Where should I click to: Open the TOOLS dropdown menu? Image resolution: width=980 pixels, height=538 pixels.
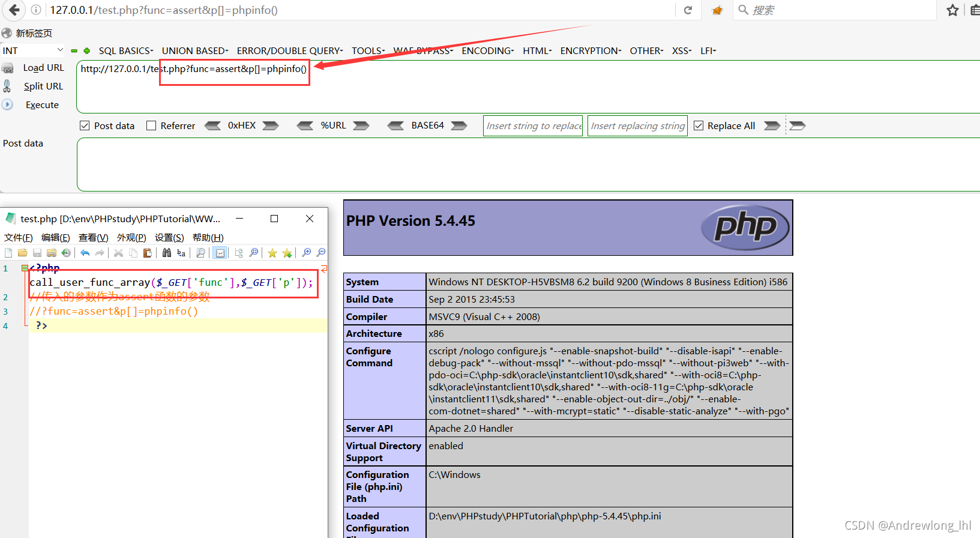368,51
